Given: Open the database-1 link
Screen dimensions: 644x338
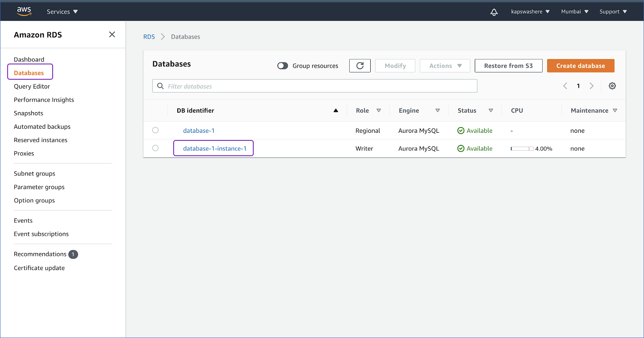Looking at the screenshot, I should pos(199,131).
